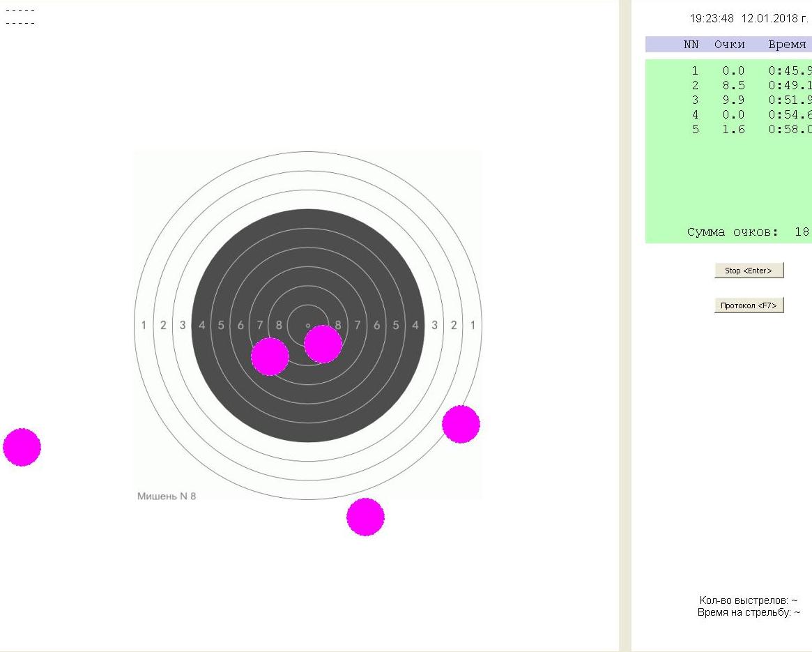Click the NN column header
The width and height of the screenshot is (812, 652).
(691, 45)
